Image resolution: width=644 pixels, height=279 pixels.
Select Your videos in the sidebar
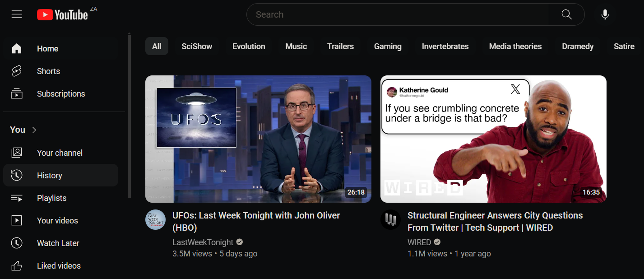pyautogui.click(x=56, y=220)
